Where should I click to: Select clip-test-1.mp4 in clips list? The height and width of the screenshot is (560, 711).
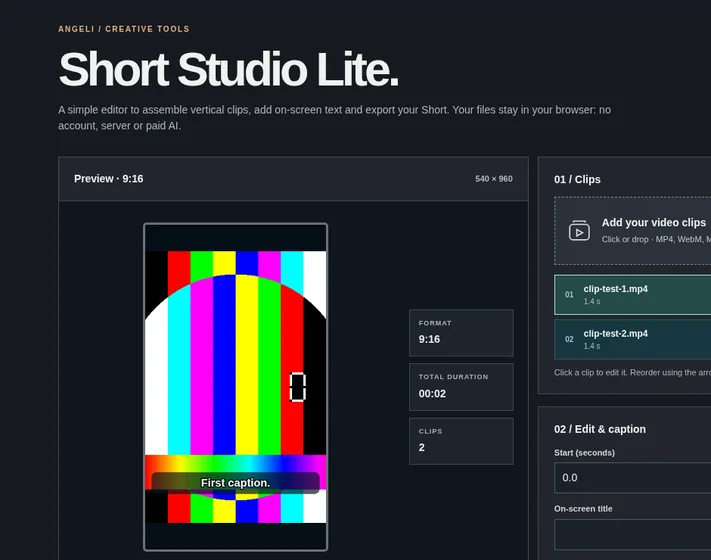click(x=633, y=295)
